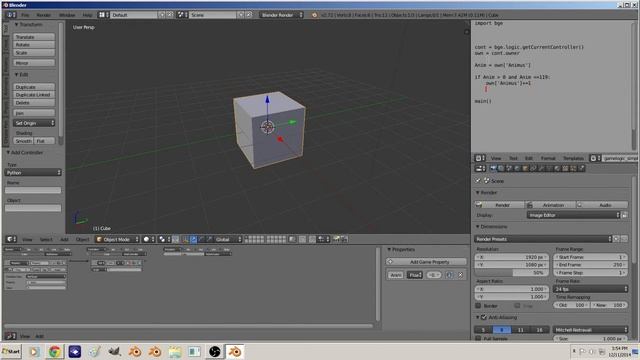Select the Object properties tab icon
640x360 pixels.
(525, 168)
